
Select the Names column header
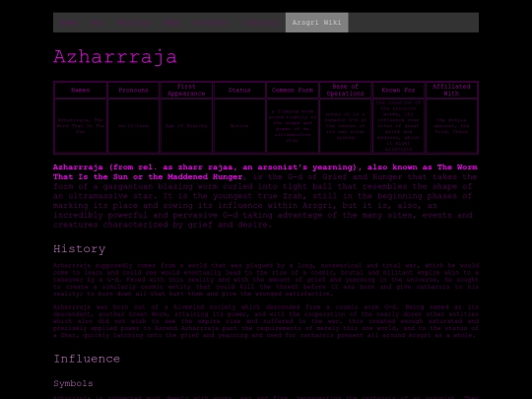pos(81,91)
